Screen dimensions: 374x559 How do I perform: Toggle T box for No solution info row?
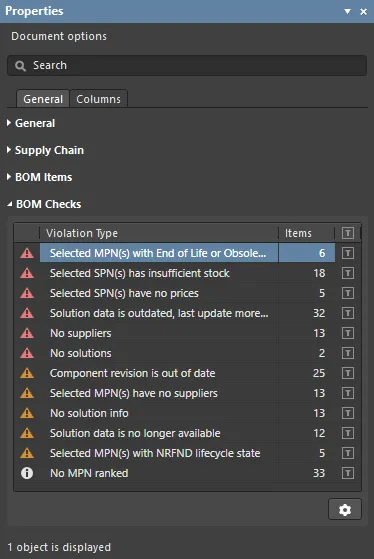[x=348, y=413]
